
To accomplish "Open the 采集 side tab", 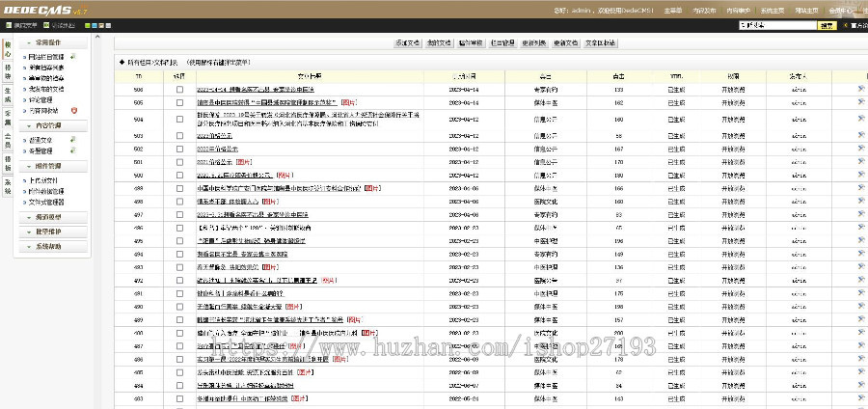I will (8, 118).
